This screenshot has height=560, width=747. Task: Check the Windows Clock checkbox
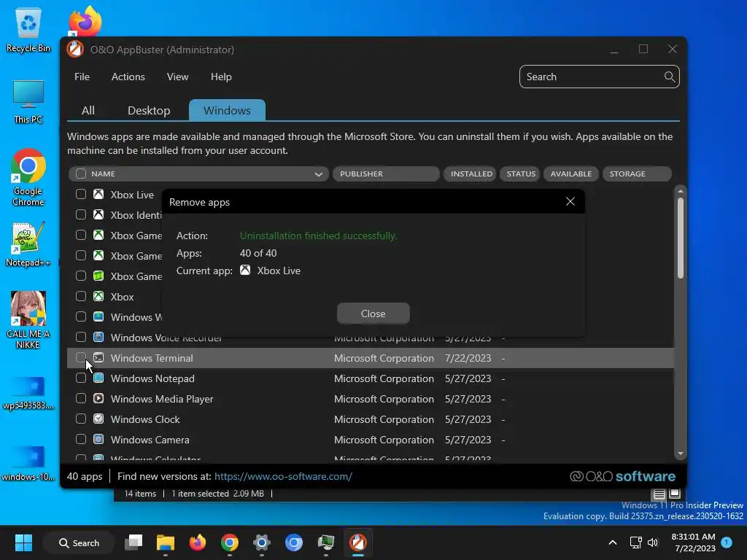(x=81, y=419)
